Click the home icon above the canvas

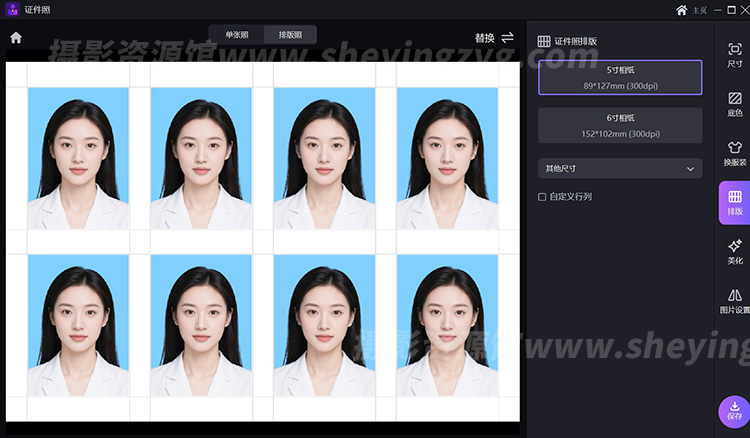click(x=16, y=38)
